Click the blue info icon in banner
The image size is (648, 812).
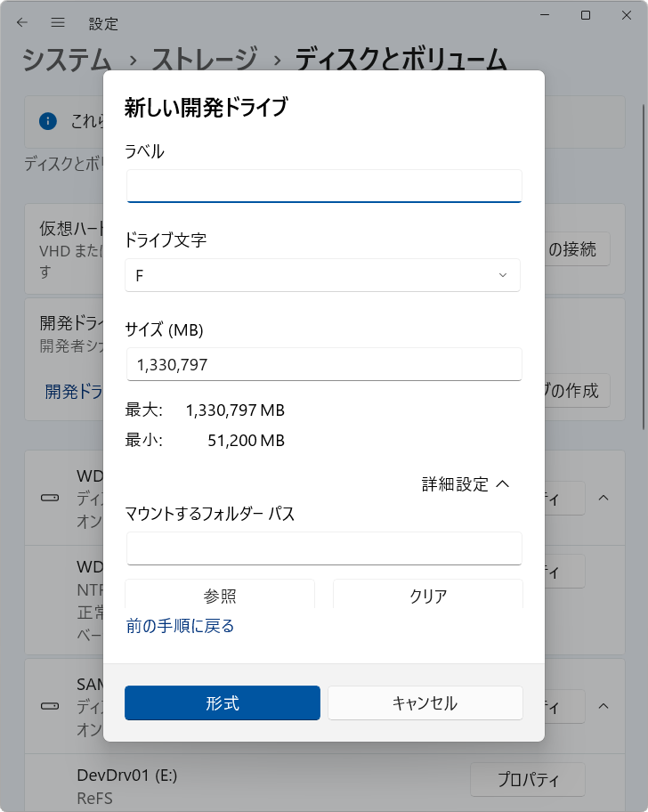[x=48, y=121]
